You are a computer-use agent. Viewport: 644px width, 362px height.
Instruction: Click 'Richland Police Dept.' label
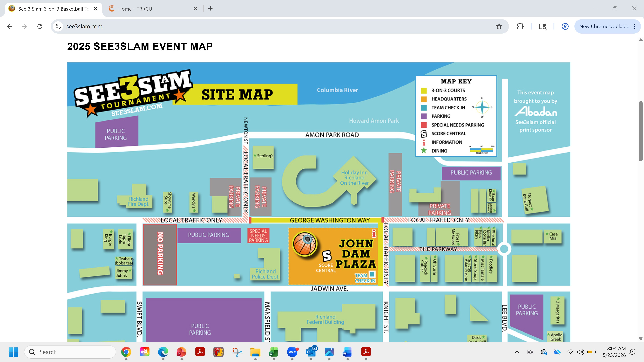(265, 274)
